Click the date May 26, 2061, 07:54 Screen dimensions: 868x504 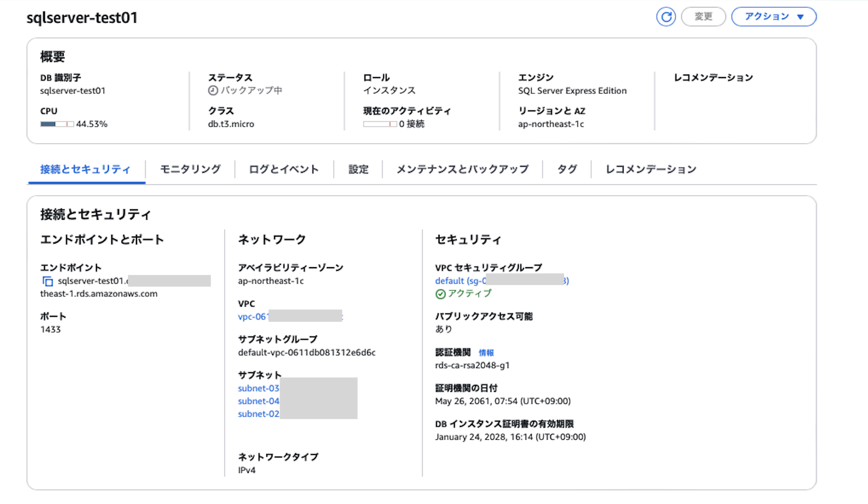point(503,401)
